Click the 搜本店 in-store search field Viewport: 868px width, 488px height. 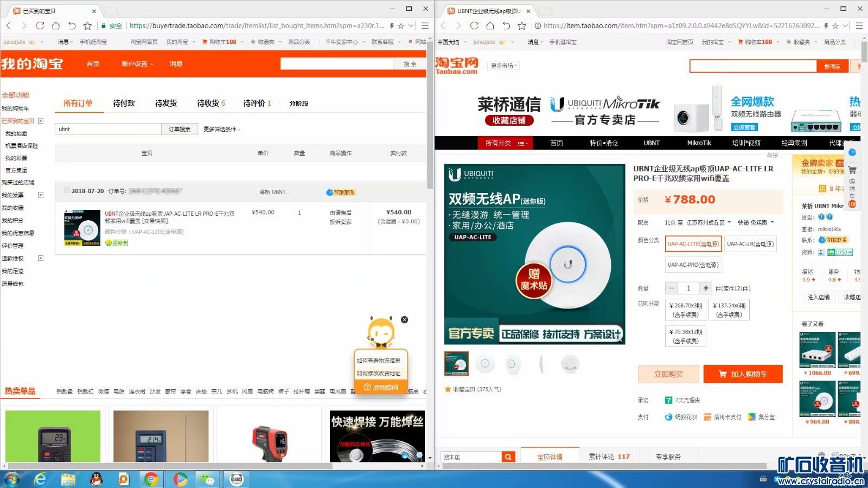pyautogui.click(x=471, y=457)
